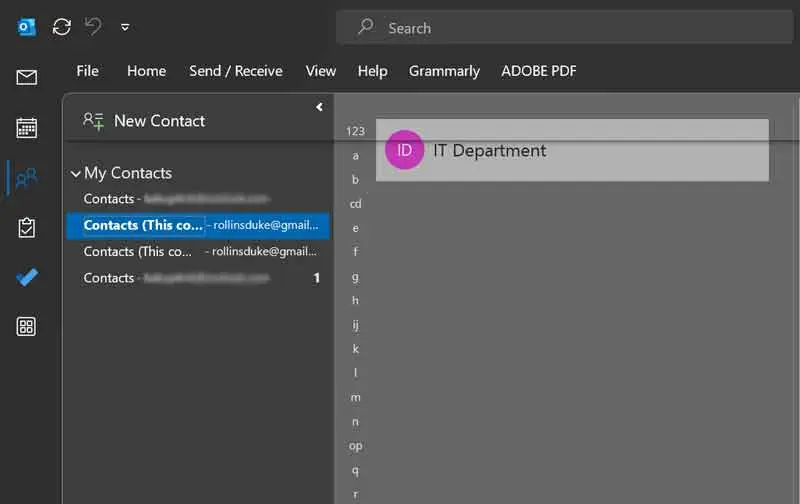Jump to letter l in the index
800x504 pixels.
click(x=356, y=373)
